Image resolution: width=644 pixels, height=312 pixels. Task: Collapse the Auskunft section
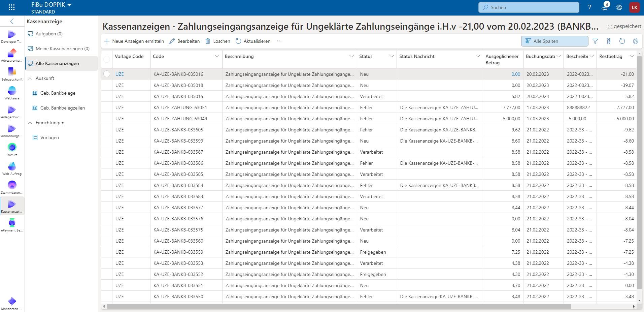[x=30, y=78]
